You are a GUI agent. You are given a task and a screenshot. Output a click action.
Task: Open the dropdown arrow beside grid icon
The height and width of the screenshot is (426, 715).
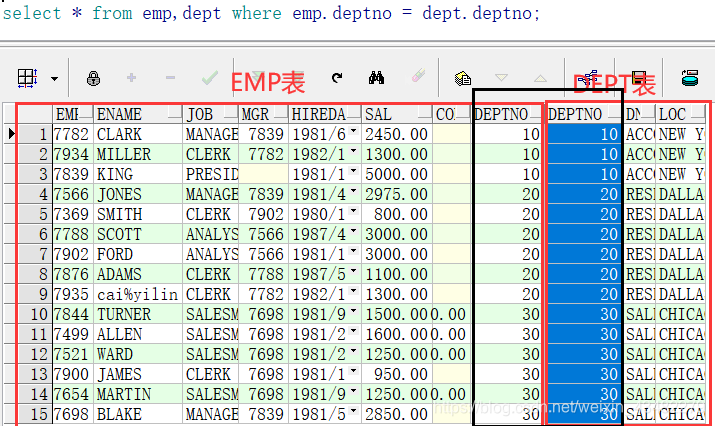[54, 79]
